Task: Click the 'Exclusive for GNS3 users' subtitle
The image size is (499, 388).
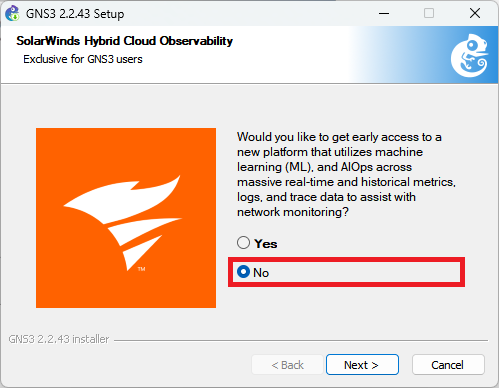Action: point(83,59)
